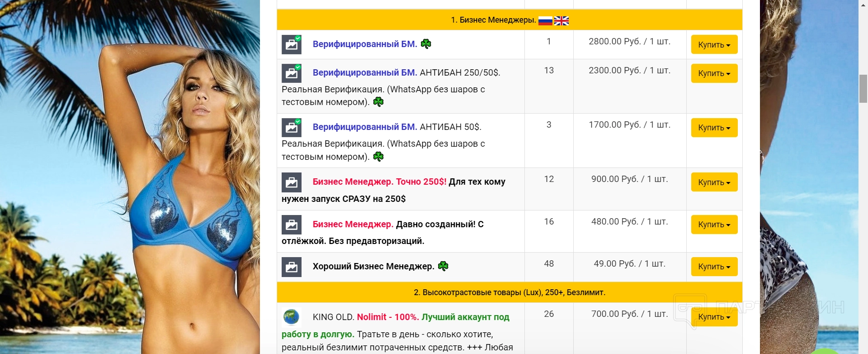Open the Бизнес Менеджер link with Давно созданный!
The height and width of the screenshot is (354, 868).
point(353,224)
